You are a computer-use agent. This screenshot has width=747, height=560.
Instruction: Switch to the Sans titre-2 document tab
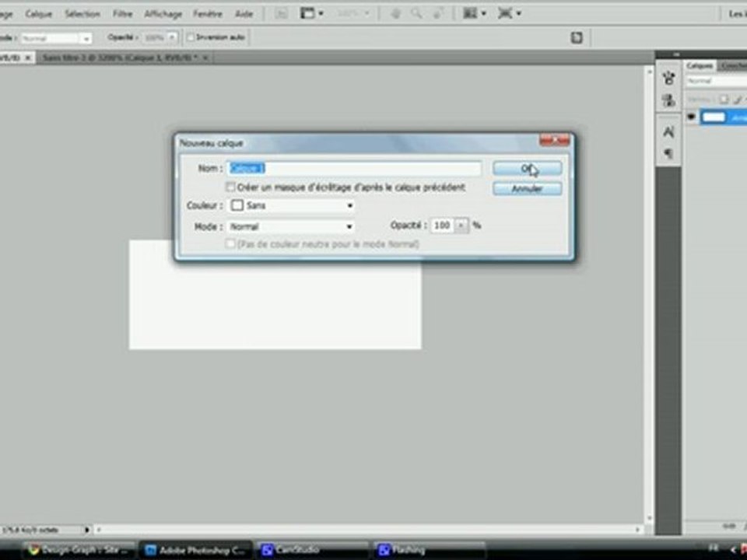121,58
